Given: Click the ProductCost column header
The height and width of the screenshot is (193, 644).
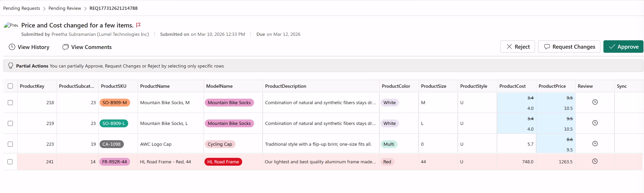Looking at the screenshot, I should [x=512, y=86].
